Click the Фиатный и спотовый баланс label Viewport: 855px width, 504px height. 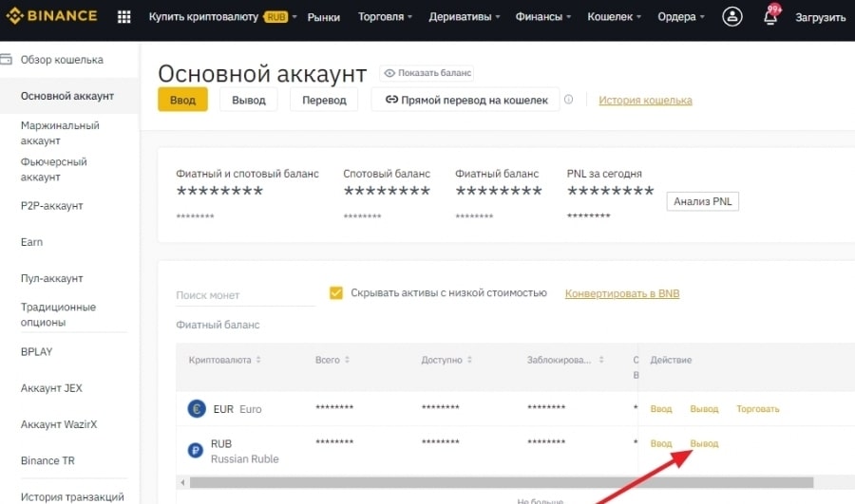click(x=247, y=174)
